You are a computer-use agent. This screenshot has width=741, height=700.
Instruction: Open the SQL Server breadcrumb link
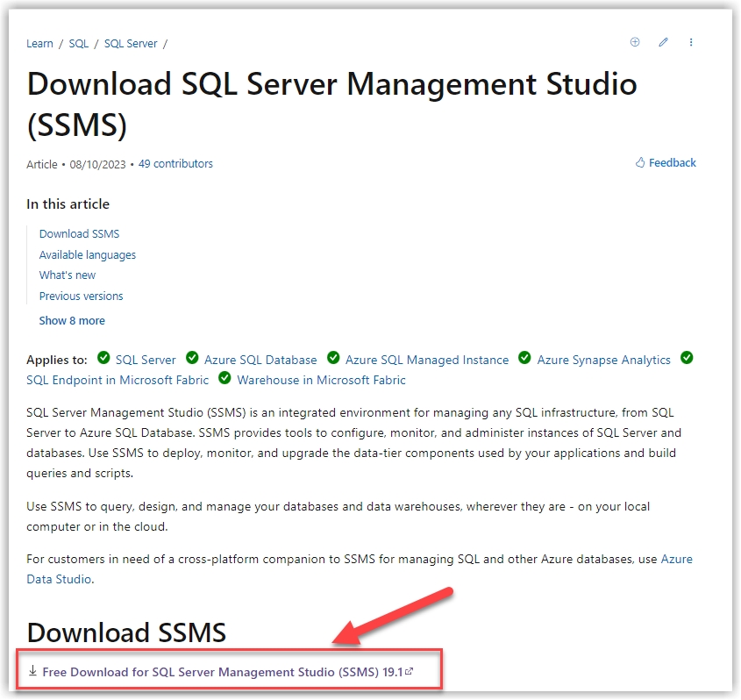[x=131, y=44]
